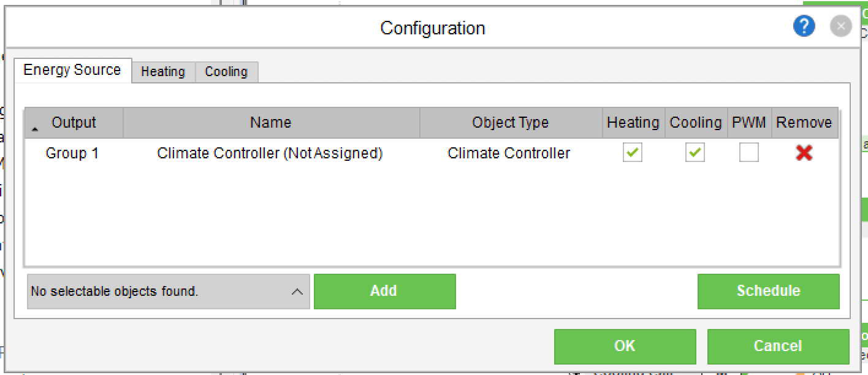Open the blue help question mark icon
Viewport: 868px width, 375px height.
804,26
